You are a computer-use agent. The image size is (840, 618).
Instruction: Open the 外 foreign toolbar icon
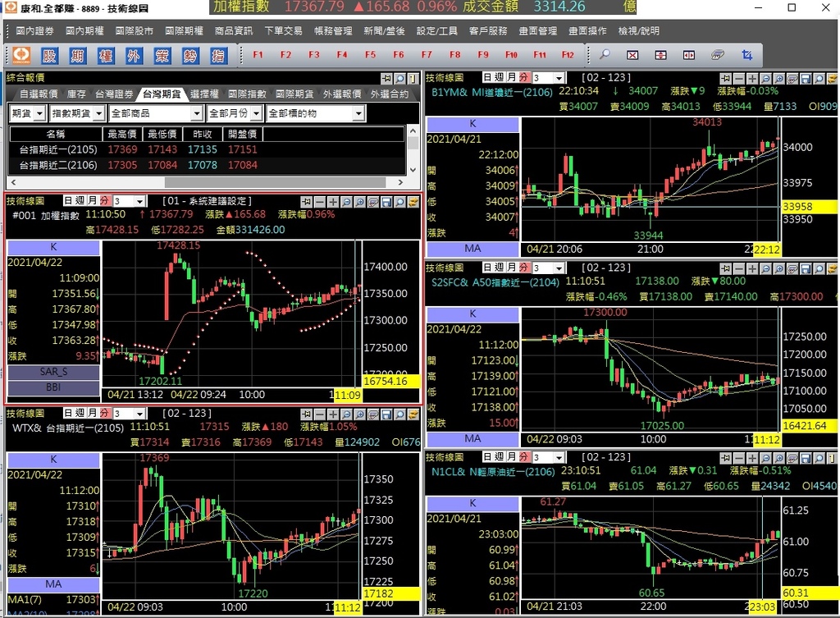[134, 55]
